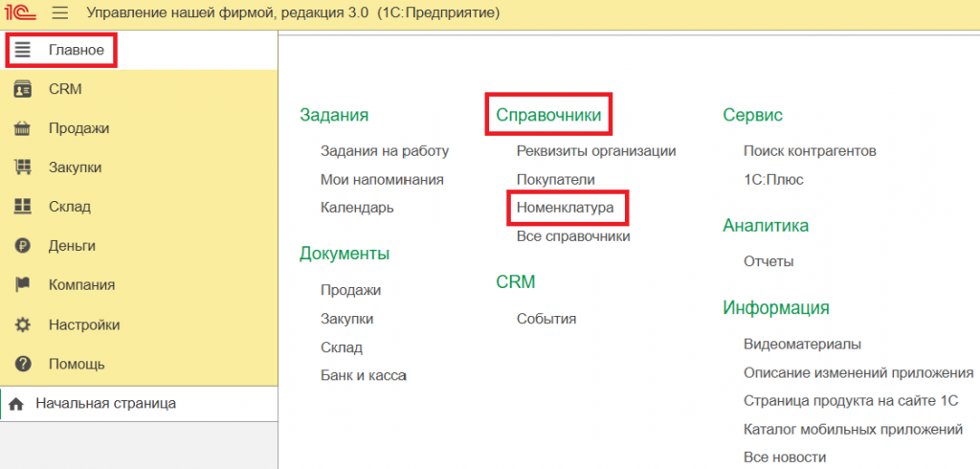Open 1С:Плюс service link
Viewport: 980px width, 469px height.
[x=773, y=180]
